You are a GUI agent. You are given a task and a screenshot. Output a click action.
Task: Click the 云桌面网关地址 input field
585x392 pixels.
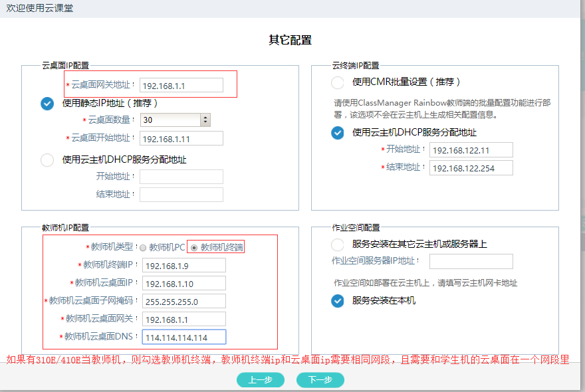(x=181, y=85)
